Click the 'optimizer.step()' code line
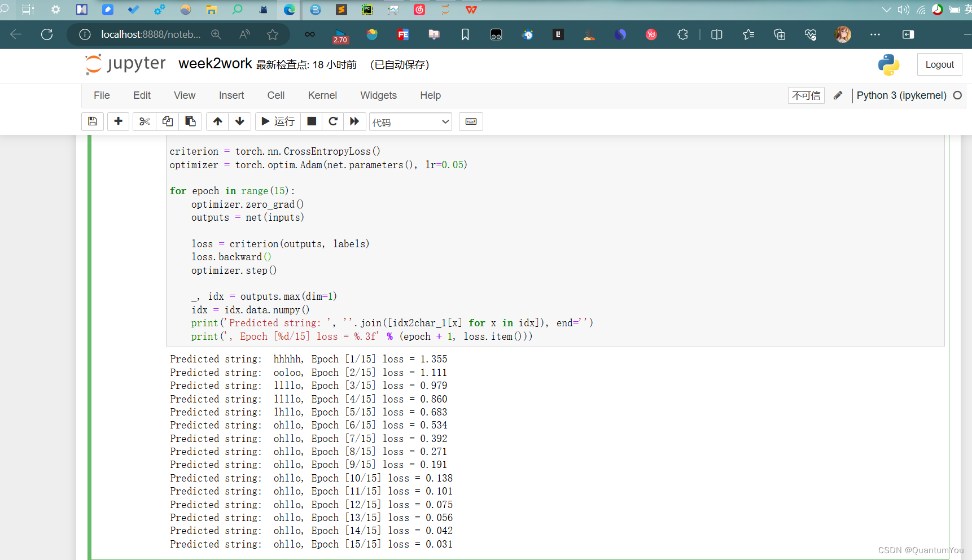 234,270
